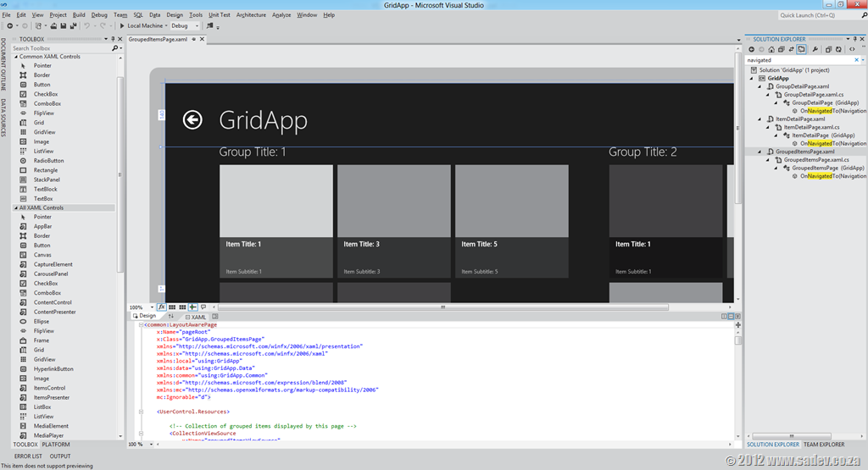The height and width of the screenshot is (470, 868).
Task: Switch to the Design pane tab
Action: pyautogui.click(x=144, y=316)
